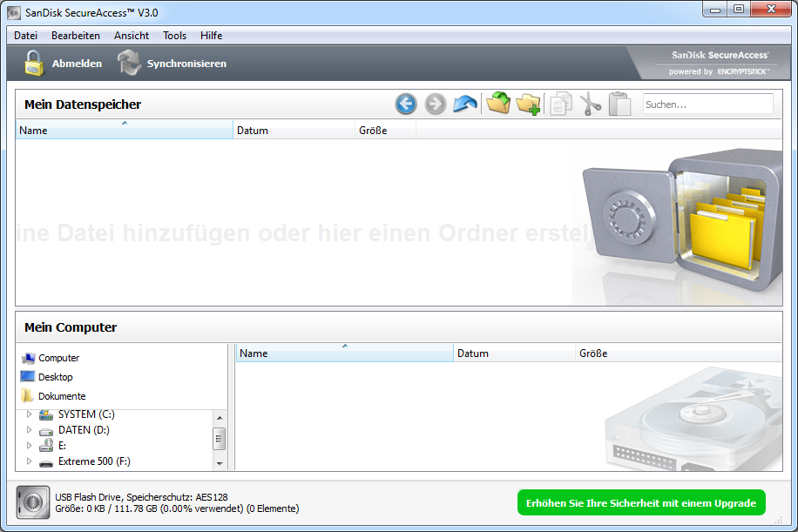798x532 pixels.
Task: Go back with the blue left arrow
Action: click(x=406, y=104)
